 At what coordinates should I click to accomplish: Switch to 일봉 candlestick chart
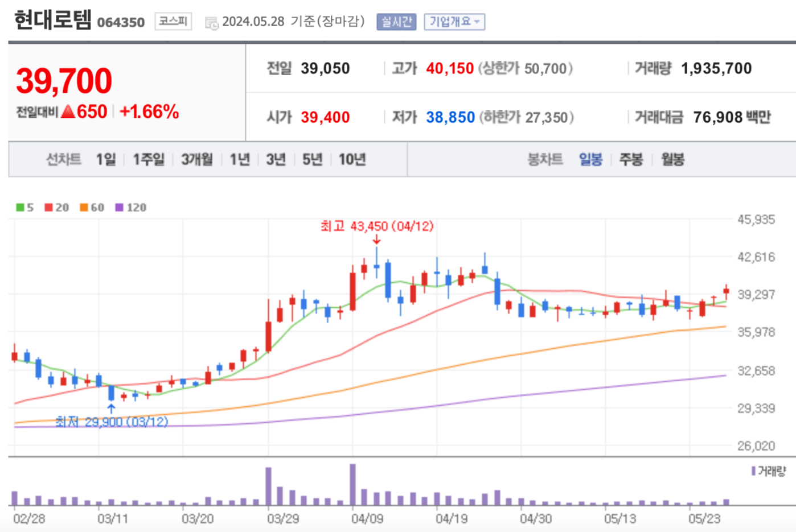pyautogui.click(x=590, y=159)
